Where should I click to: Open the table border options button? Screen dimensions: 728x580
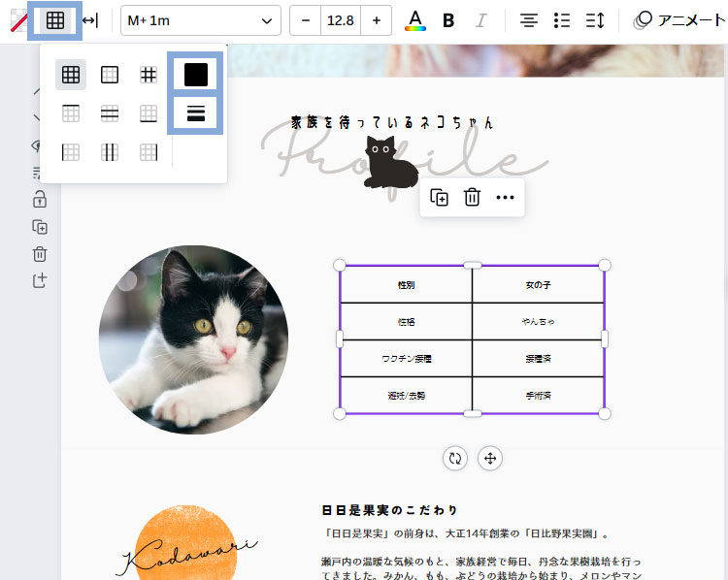tap(55, 21)
